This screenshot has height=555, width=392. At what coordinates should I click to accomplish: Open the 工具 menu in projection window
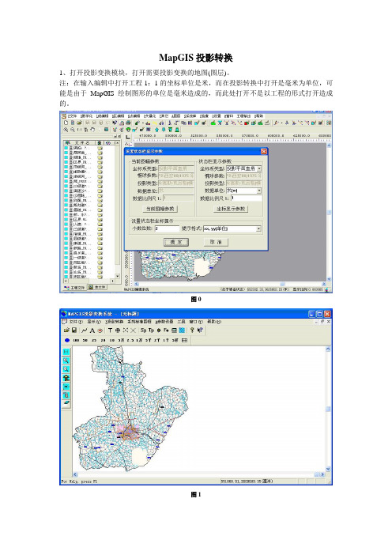click(x=181, y=322)
